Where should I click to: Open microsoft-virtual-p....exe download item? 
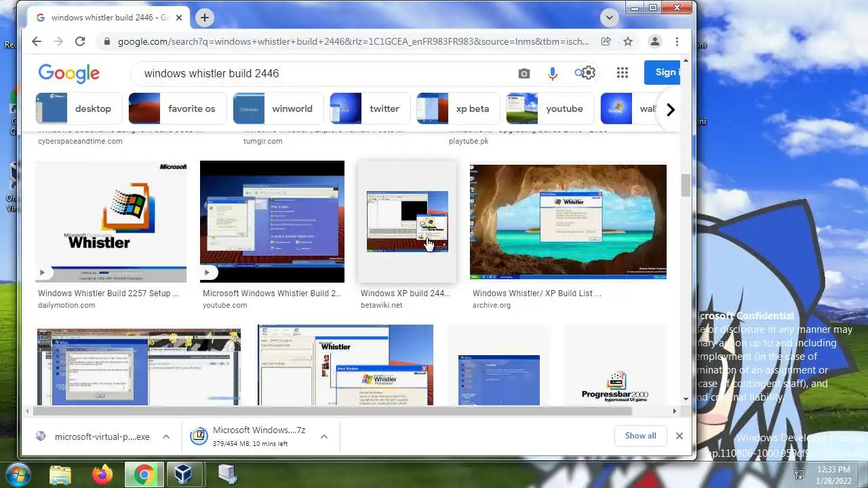[x=94, y=436]
